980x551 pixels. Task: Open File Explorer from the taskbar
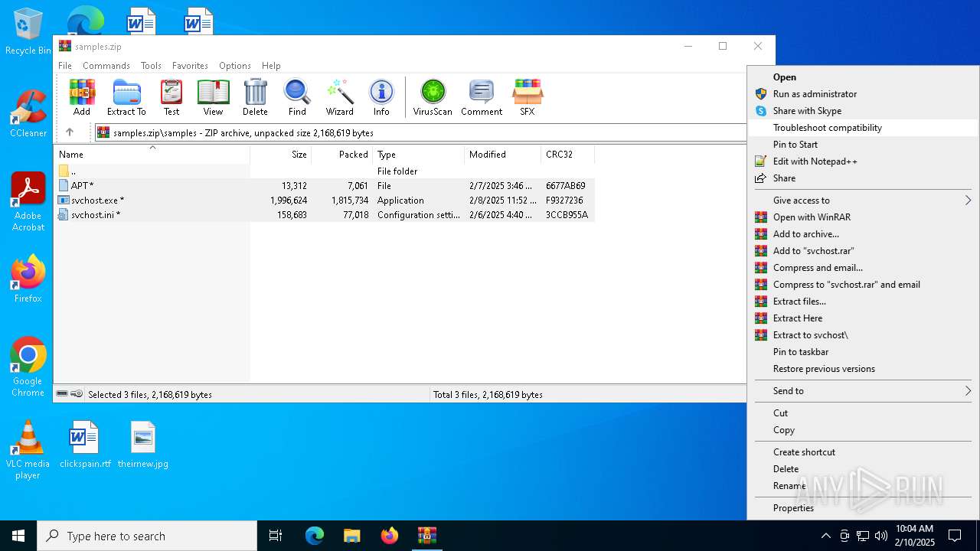[352, 536]
